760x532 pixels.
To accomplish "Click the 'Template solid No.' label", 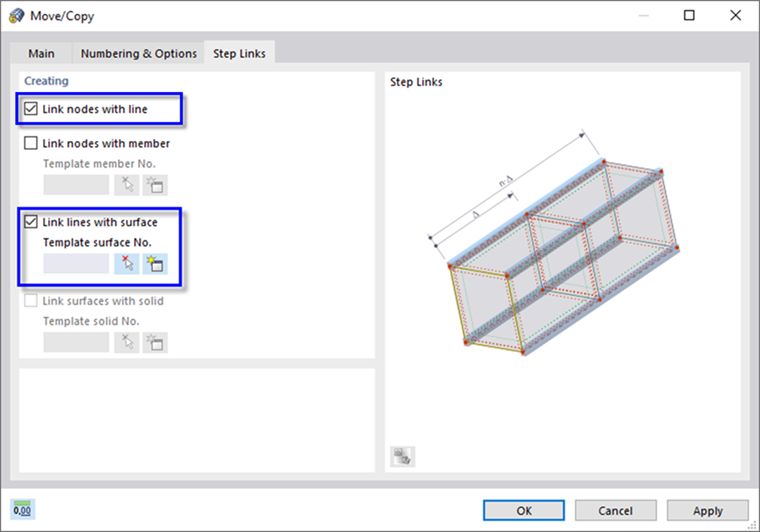I will coord(91,321).
